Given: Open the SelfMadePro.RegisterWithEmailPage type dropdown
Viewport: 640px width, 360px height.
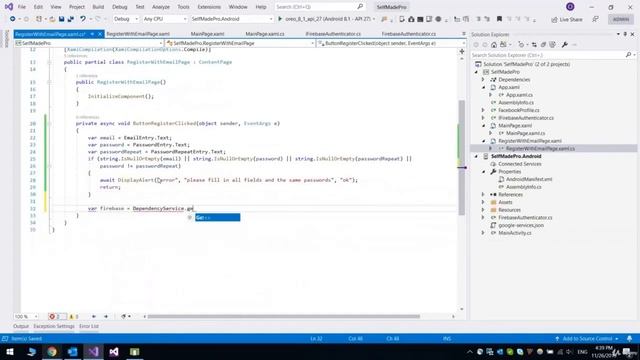Looking at the screenshot, I should pos(240,43).
